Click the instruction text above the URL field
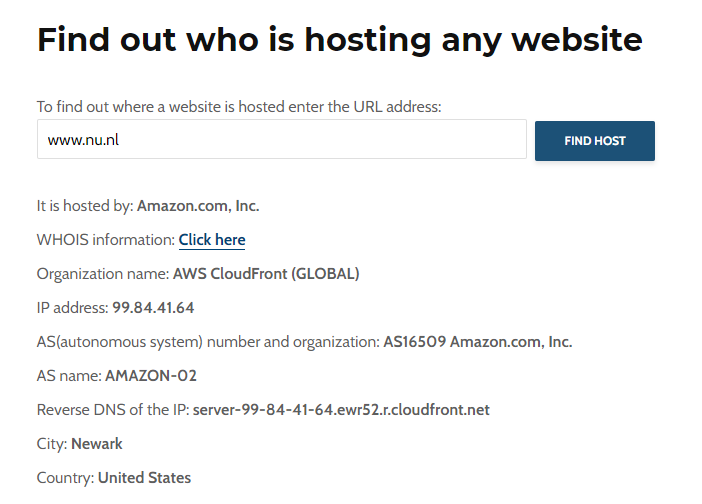702x504 pixels. 239,106
